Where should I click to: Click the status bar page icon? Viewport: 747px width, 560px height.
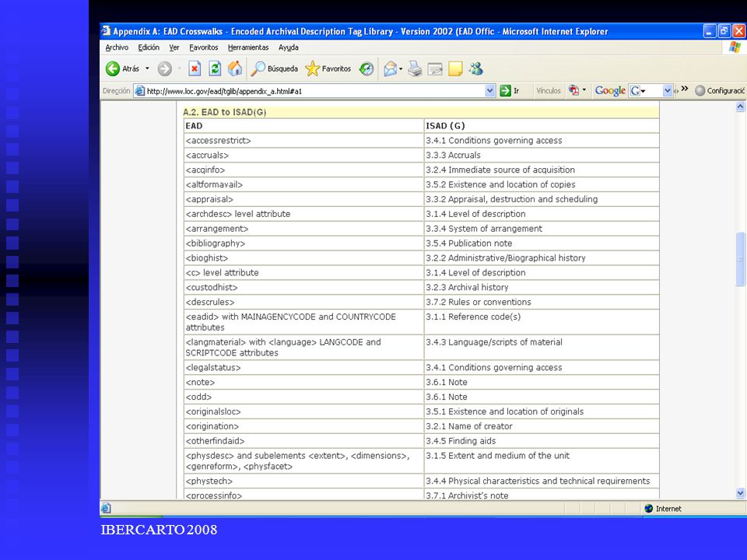106,509
